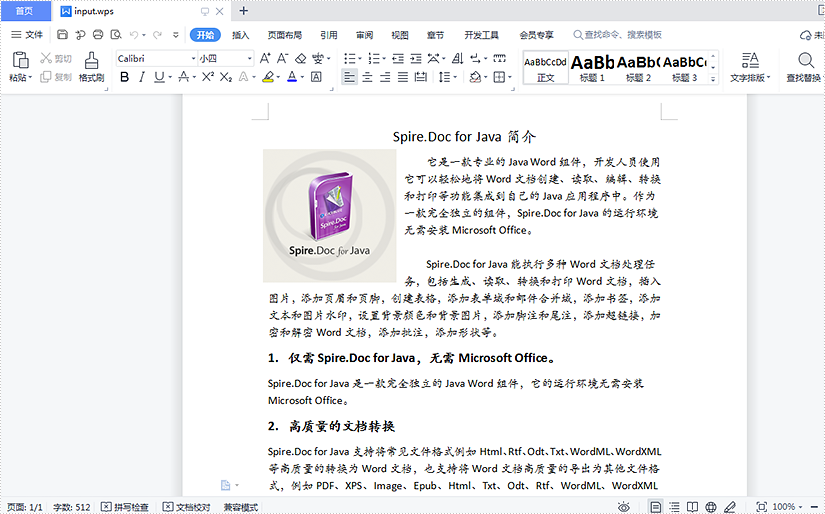Screen dimensions: 825x514
Task: Switch to the 审阅 Review tab
Action: [364, 35]
